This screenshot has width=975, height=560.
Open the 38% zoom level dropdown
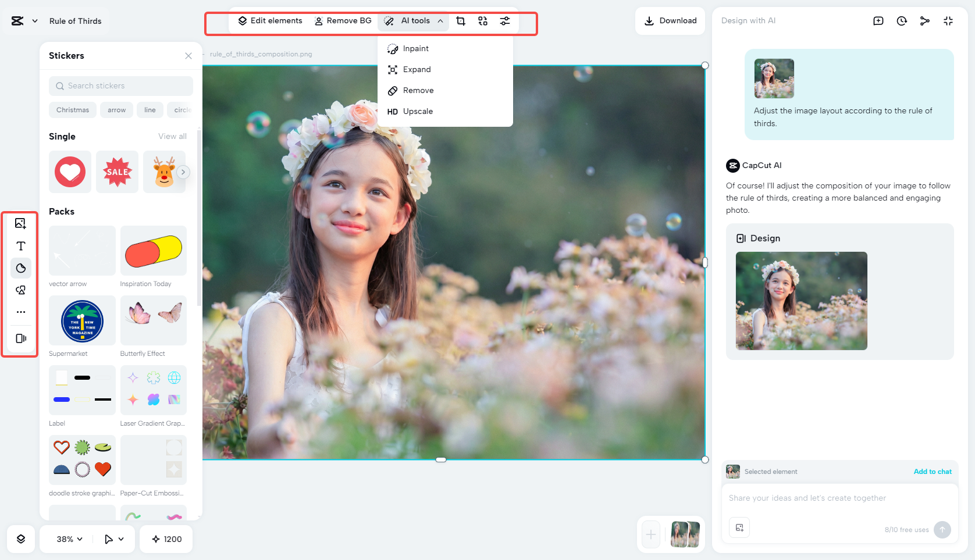[69, 539]
